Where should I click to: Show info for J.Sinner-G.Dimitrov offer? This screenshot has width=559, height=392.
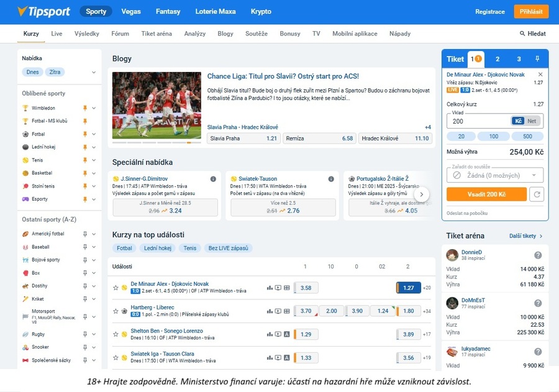pyautogui.click(x=213, y=179)
